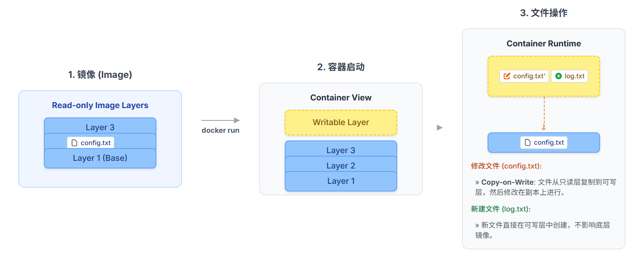Image resolution: width=644 pixels, height=260 pixels.
Task: Click the arrow above docker run
Action: pos(220,120)
